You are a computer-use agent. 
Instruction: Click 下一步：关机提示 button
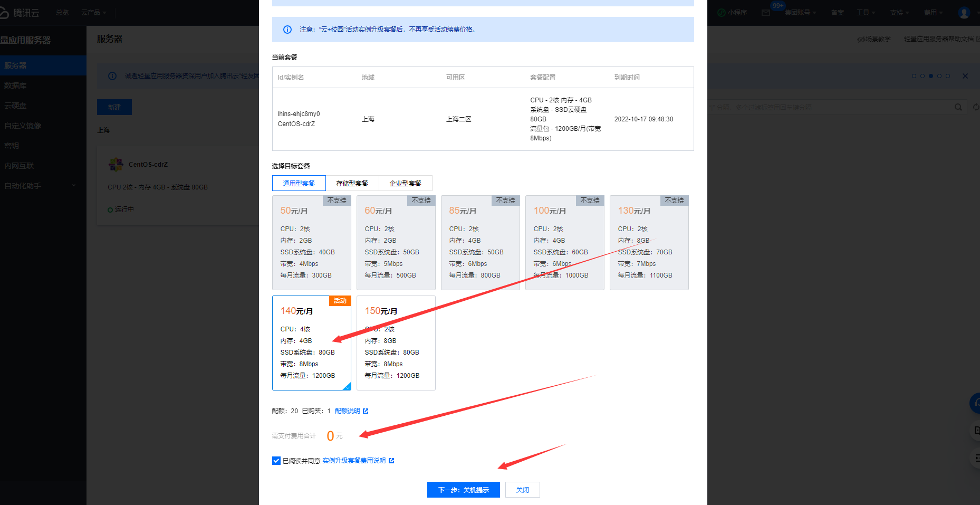tap(464, 490)
